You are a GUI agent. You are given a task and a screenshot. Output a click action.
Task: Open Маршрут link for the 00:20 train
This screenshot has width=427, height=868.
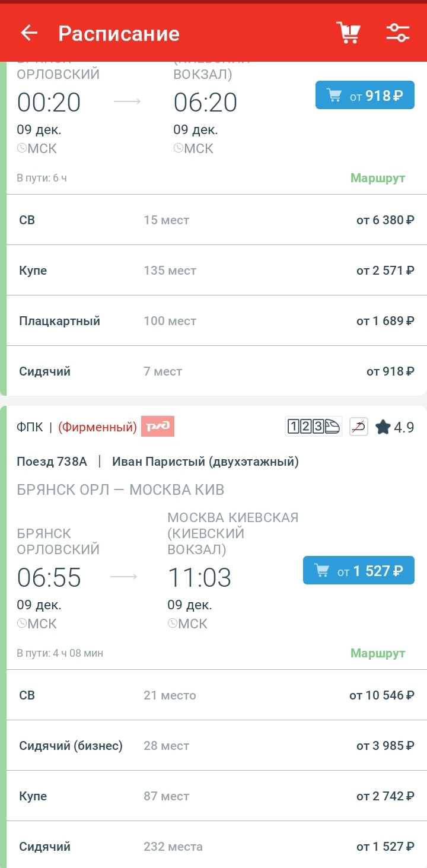(x=378, y=178)
